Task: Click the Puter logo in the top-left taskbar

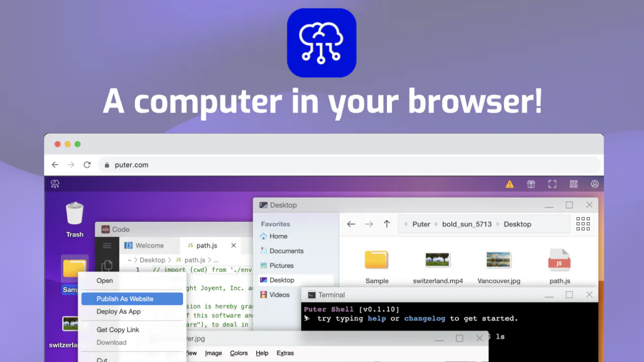Action: click(x=54, y=184)
